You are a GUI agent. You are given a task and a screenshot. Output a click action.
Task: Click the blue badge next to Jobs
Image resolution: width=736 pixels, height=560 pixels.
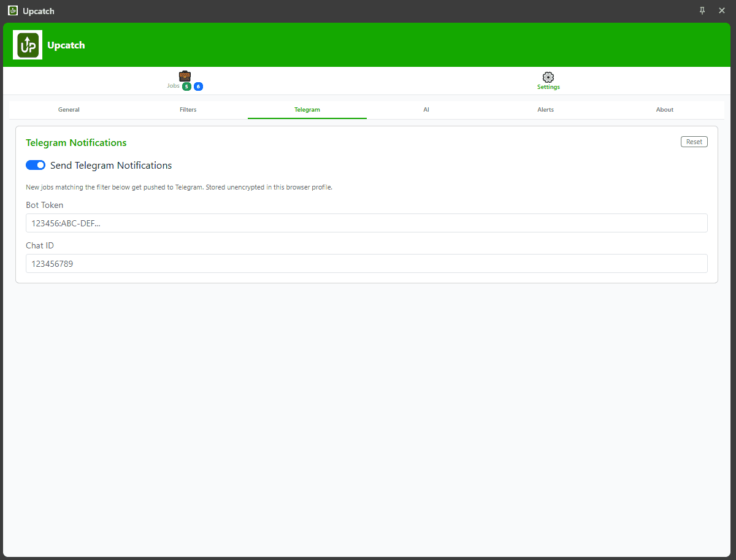pyautogui.click(x=198, y=86)
